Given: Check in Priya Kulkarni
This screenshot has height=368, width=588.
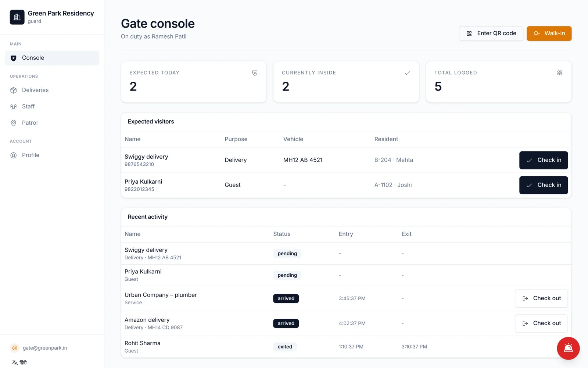Looking at the screenshot, I should coord(543,185).
